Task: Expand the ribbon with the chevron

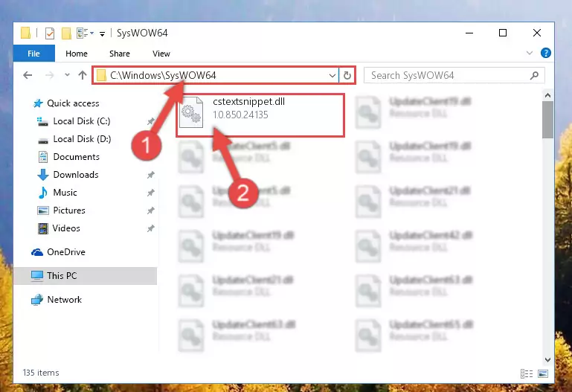Action: click(530, 54)
